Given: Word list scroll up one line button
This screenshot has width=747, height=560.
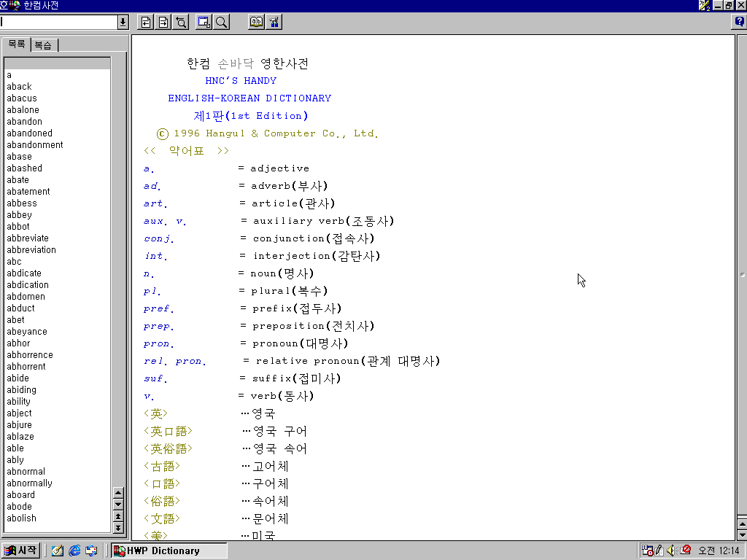Looking at the screenshot, I should click(118, 492).
